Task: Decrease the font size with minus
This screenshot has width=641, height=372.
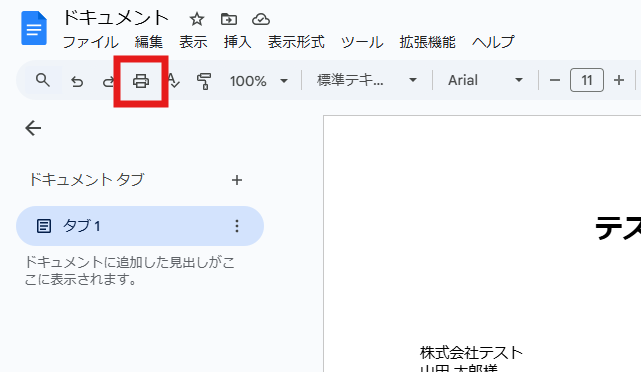Action: pyautogui.click(x=555, y=80)
